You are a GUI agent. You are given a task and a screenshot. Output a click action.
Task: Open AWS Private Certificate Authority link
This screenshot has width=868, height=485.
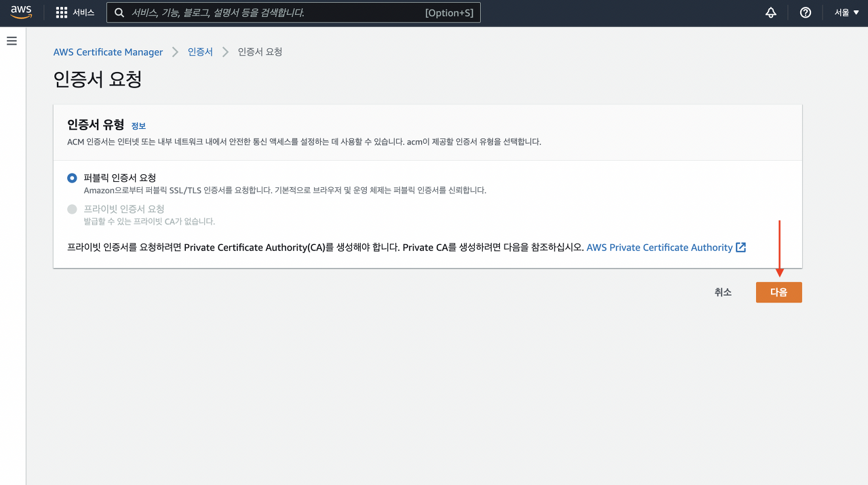(x=660, y=248)
